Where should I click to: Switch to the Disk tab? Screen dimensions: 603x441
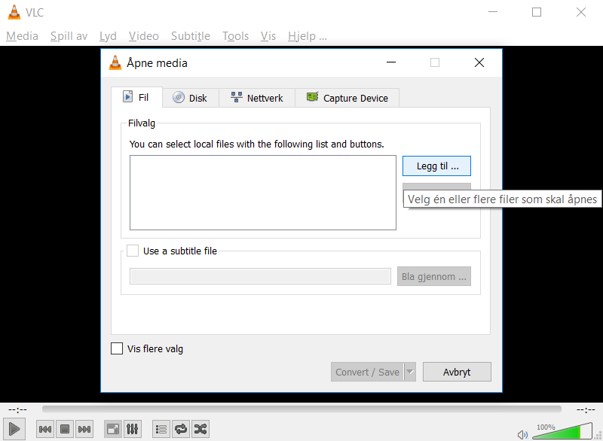click(190, 98)
